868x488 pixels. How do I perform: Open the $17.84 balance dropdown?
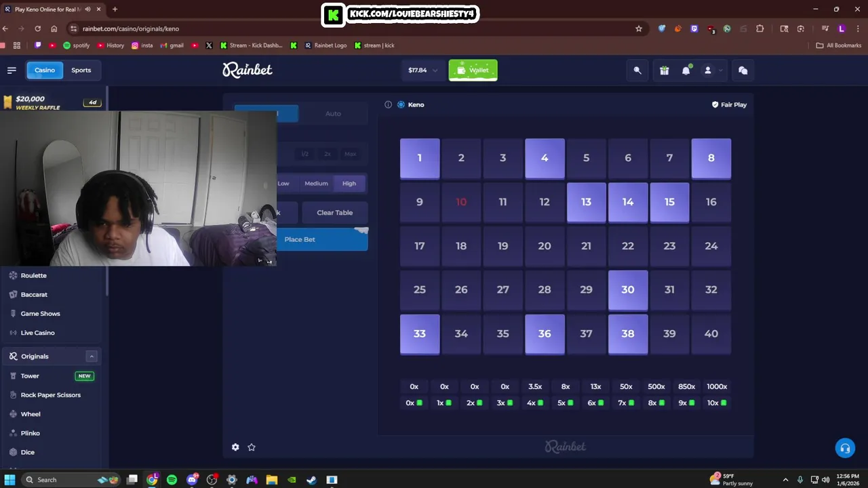click(423, 70)
